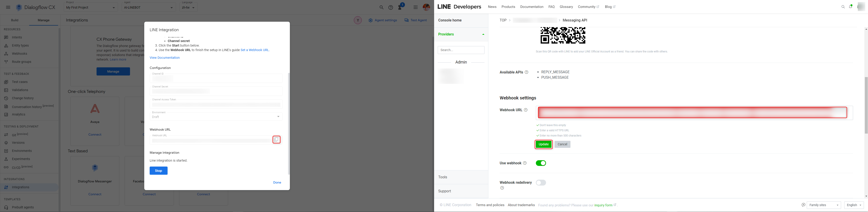
Task: Open Documentation in LINE Developers navigation
Action: click(x=531, y=7)
